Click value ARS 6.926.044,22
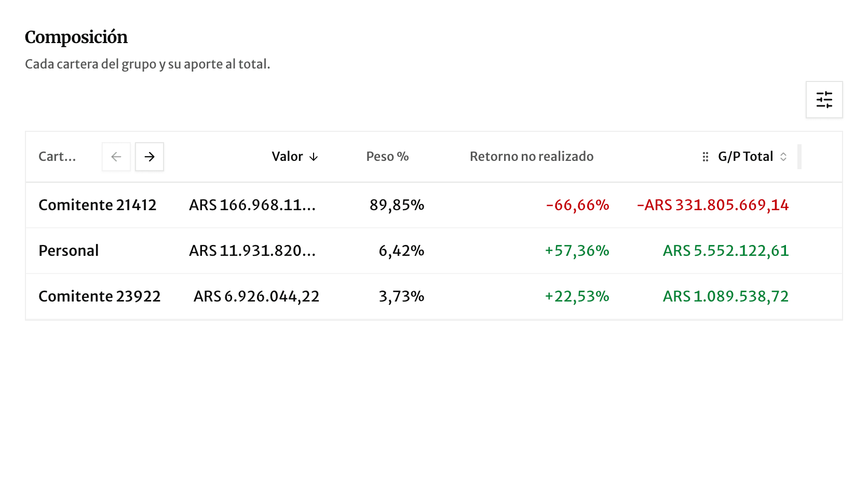Image resolution: width=868 pixels, height=493 pixels. [x=256, y=296]
